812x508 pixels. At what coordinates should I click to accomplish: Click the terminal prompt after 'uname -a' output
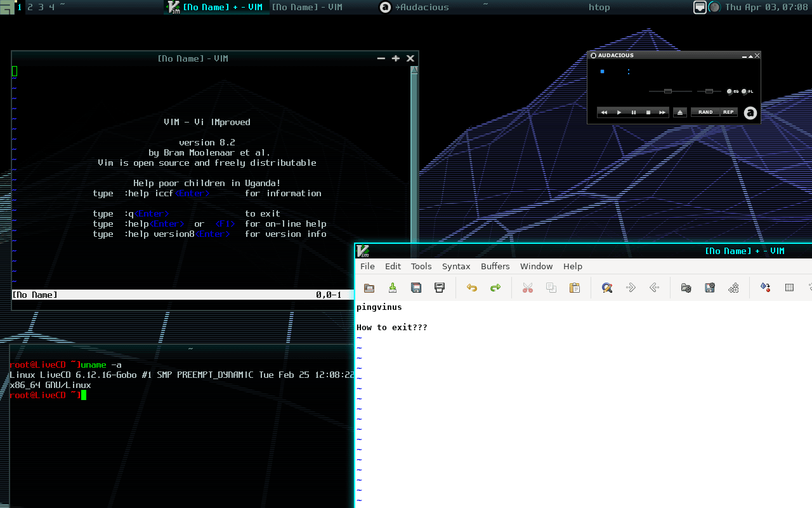coord(48,395)
